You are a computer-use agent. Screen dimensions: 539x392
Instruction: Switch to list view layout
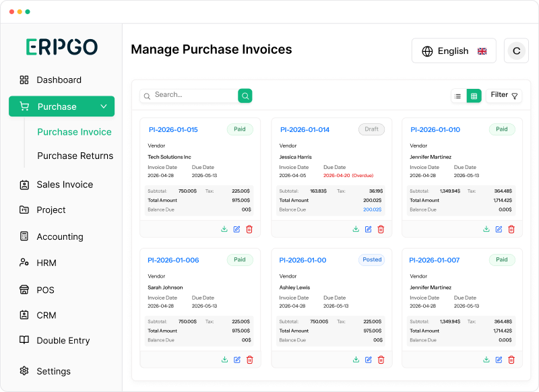[x=458, y=96]
